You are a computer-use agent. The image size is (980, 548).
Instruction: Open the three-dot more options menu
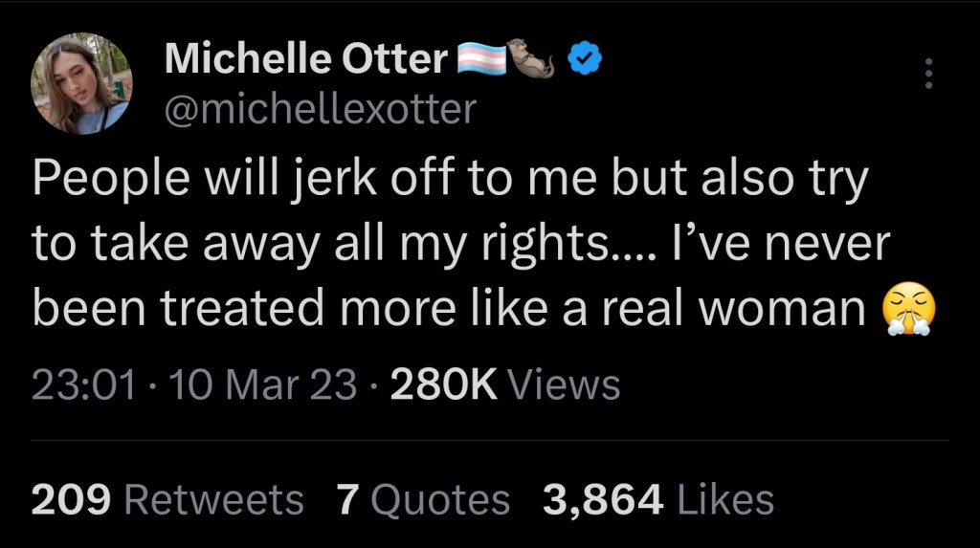pos(925,74)
